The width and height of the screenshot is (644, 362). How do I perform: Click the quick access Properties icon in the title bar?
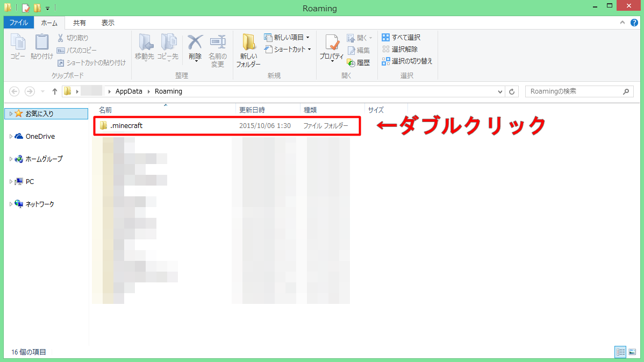pyautogui.click(x=26, y=8)
